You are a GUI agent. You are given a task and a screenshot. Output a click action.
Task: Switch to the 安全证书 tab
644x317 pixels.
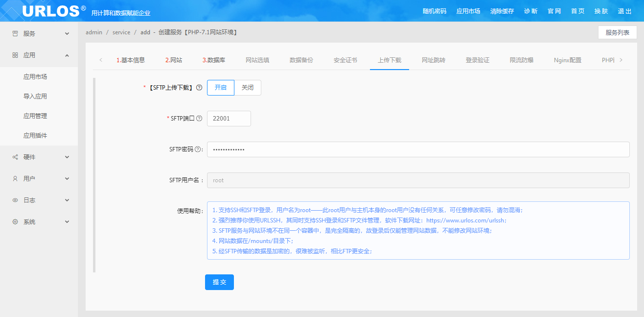click(x=345, y=60)
